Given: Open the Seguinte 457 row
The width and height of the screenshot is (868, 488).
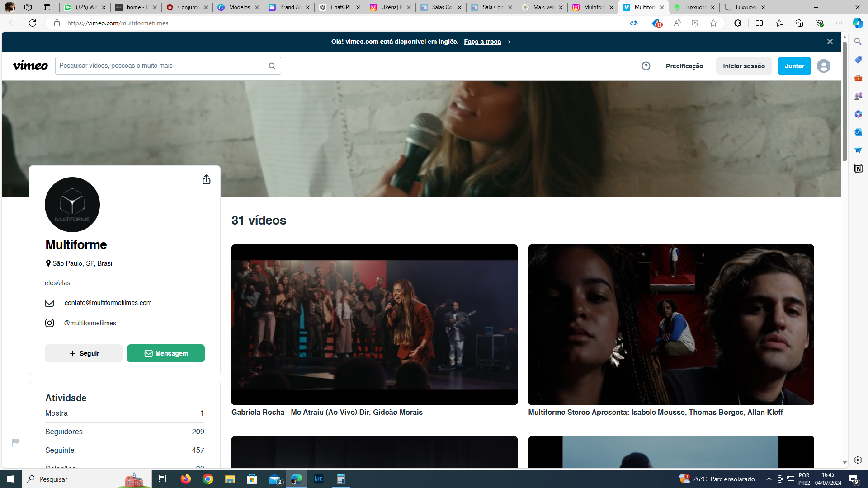Looking at the screenshot, I should (x=125, y=450).
